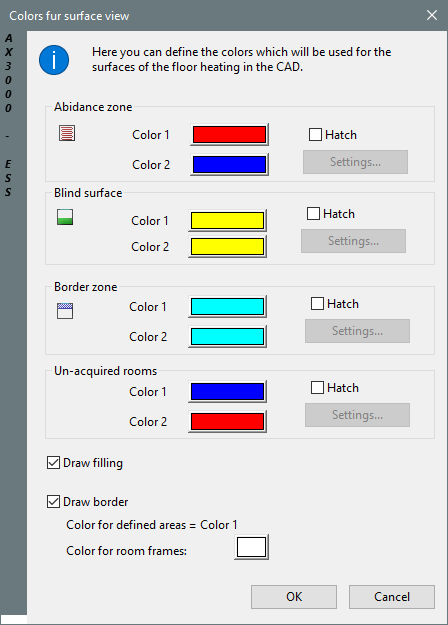Check Hatch for Un-acquired rooms
This screenshot has height=625, width=448.
(x=317, y=387)
